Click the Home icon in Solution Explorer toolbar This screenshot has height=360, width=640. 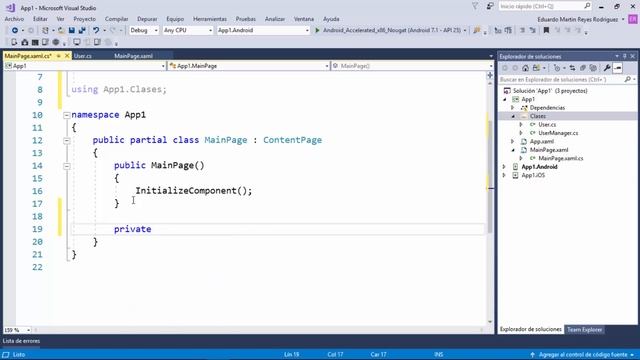click(525, 68)
